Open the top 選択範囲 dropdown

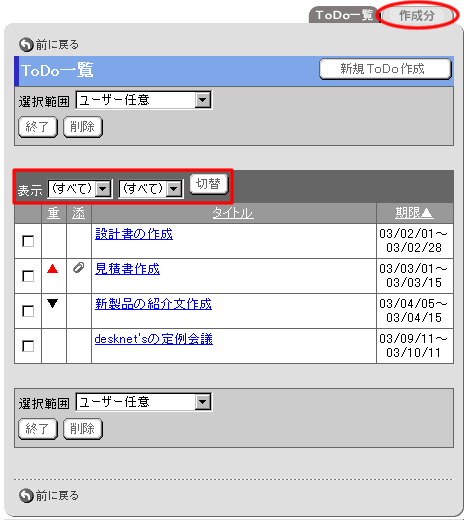144,100
